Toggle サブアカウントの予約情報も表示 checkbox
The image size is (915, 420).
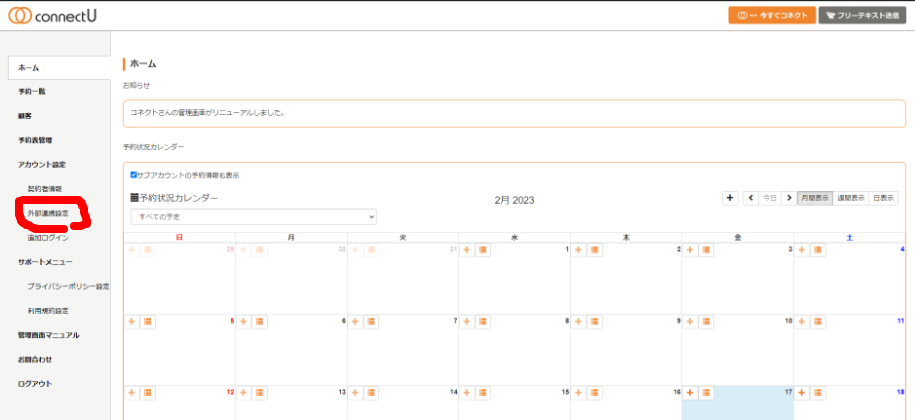(x=134, y=175)
